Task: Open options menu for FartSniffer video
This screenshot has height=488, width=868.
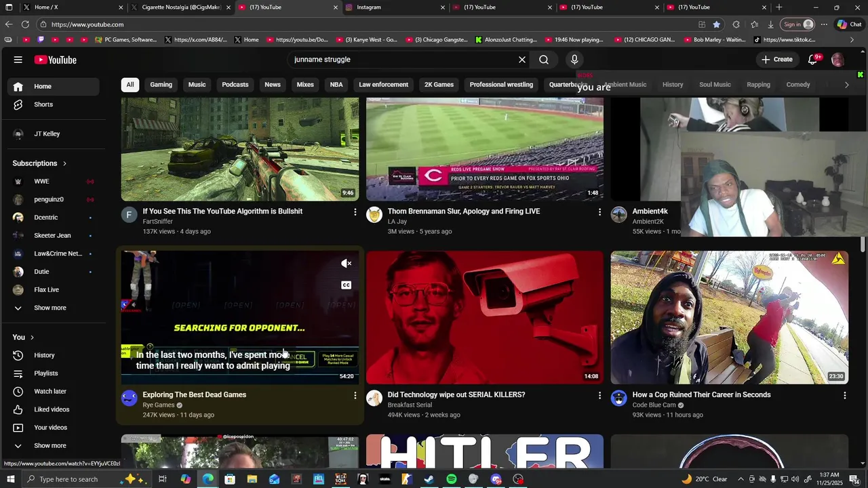Action: click(355, 212)
